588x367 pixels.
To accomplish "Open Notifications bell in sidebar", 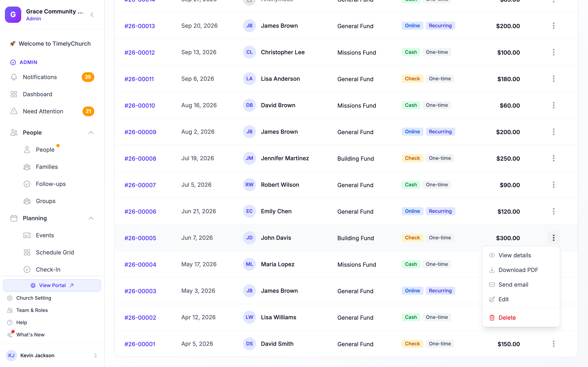I will tap(14, 77).
